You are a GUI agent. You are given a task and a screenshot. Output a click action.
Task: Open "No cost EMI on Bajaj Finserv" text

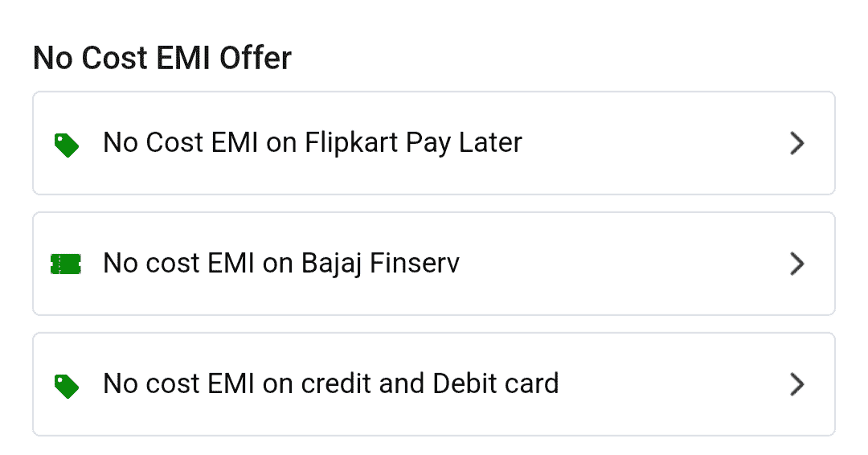[281, 264]
